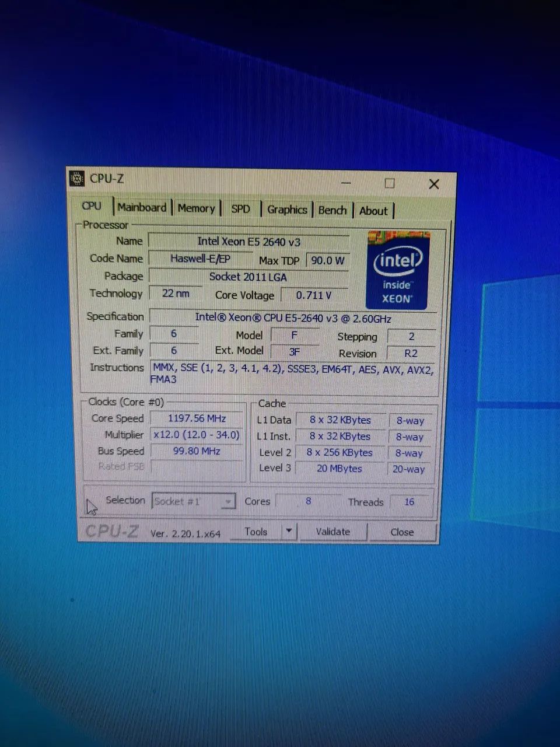Open the Bench tab

click(x=332, y=210)
